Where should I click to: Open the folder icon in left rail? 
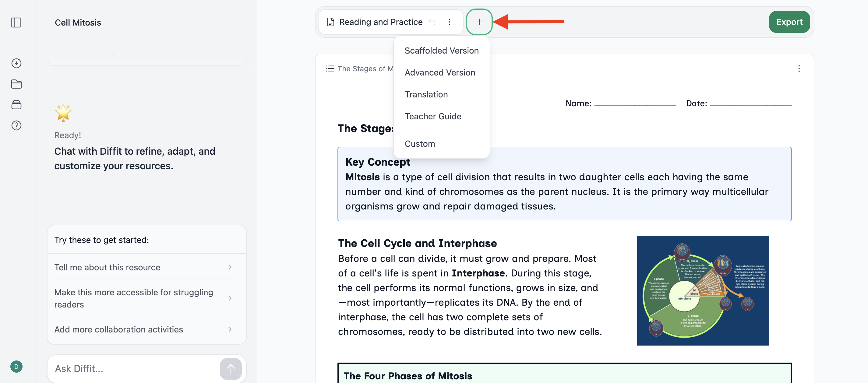point(16,84)
